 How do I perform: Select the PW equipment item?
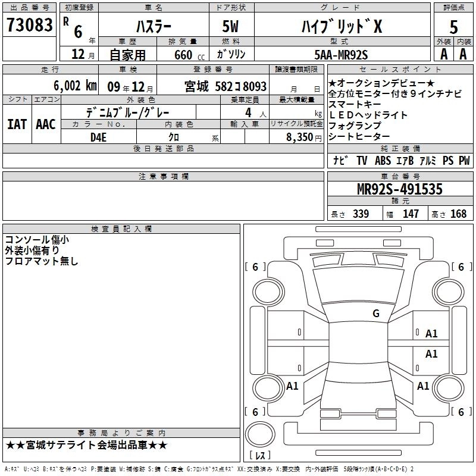464,160
